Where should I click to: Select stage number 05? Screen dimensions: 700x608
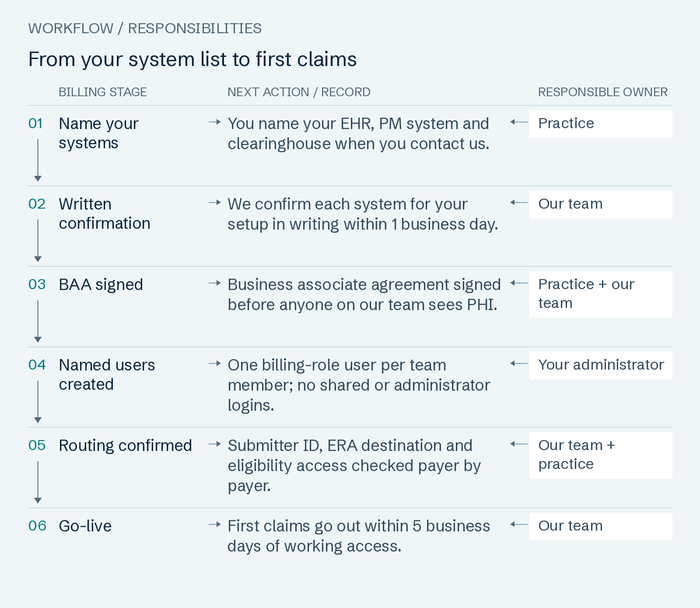pyautogui.click(x=37, y=446)
